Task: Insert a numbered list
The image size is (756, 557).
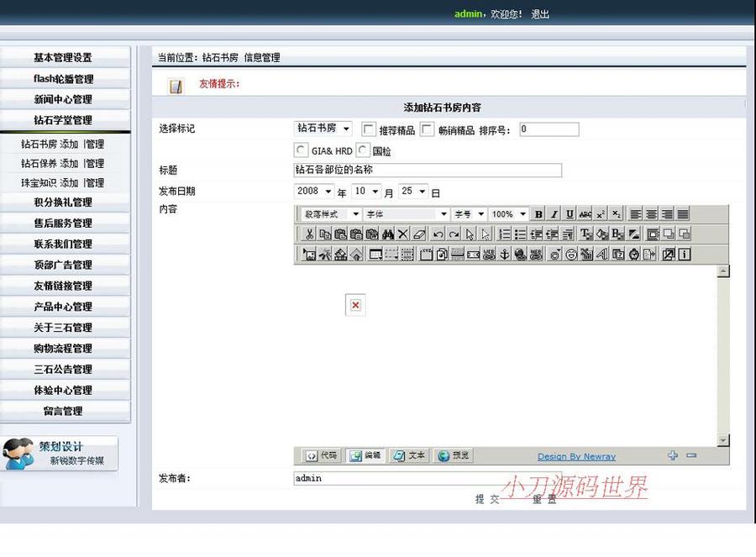Action: coord(505,234)
